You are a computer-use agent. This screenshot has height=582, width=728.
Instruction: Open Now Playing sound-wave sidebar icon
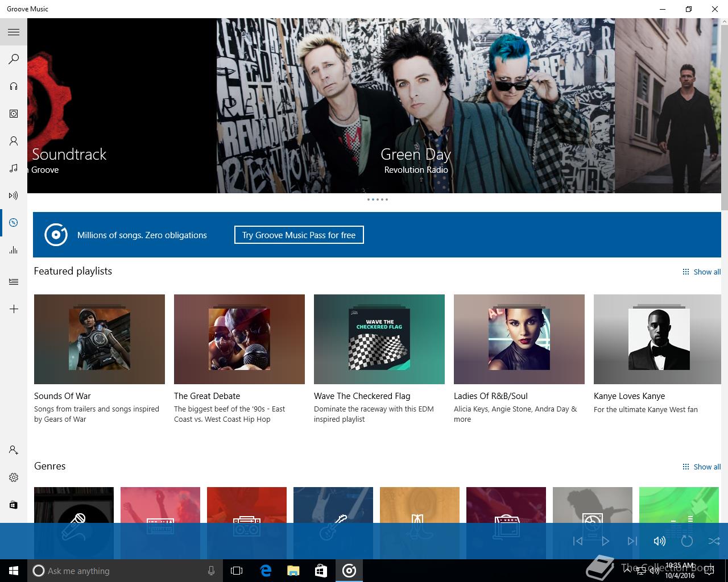click(x=14, y=196)
